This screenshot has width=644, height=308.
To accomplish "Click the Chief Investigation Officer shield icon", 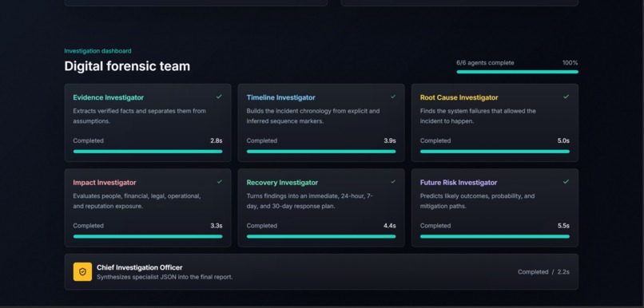I will (x=82, y=272).
